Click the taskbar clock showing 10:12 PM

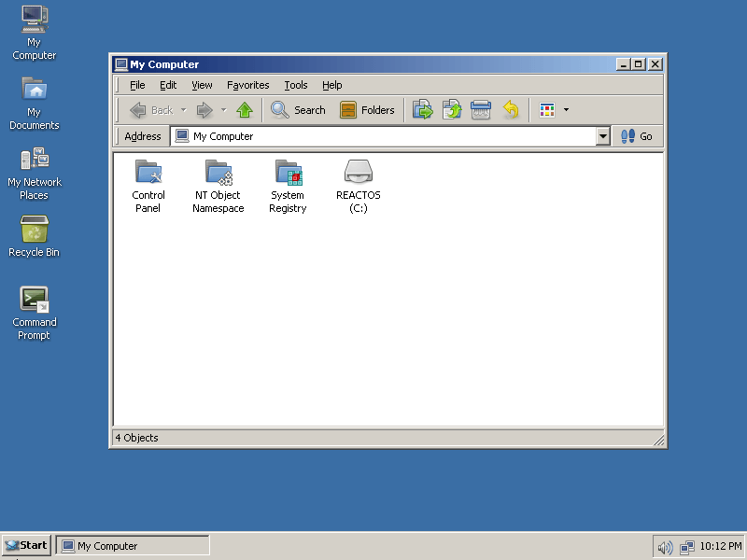[x=720, y=546]
